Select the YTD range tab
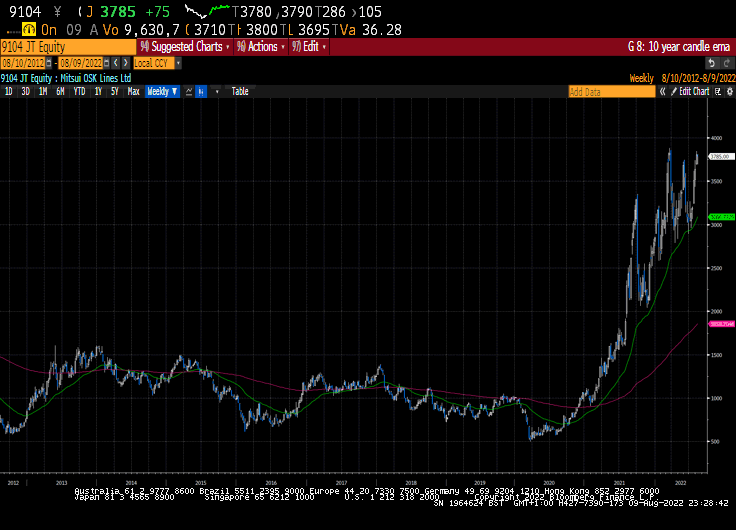 [x=79, y=92]
